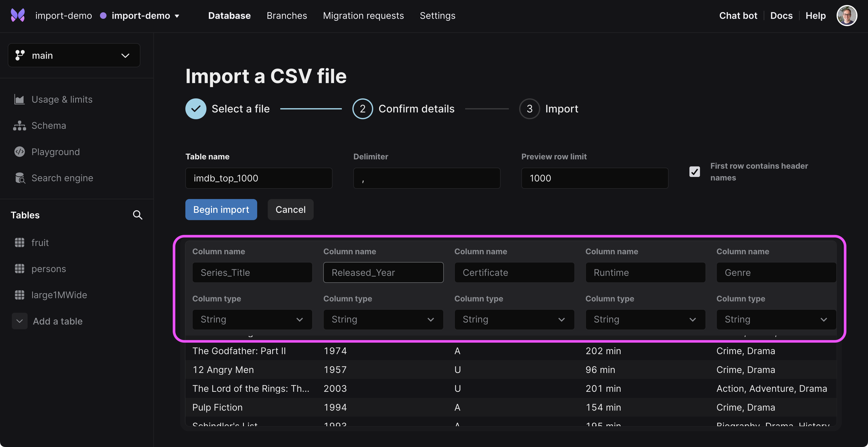This screenshot has height=447, width=868.
Task: Click the fruit table grid icon
Action: pyautogui.click(x=20, y=242)
